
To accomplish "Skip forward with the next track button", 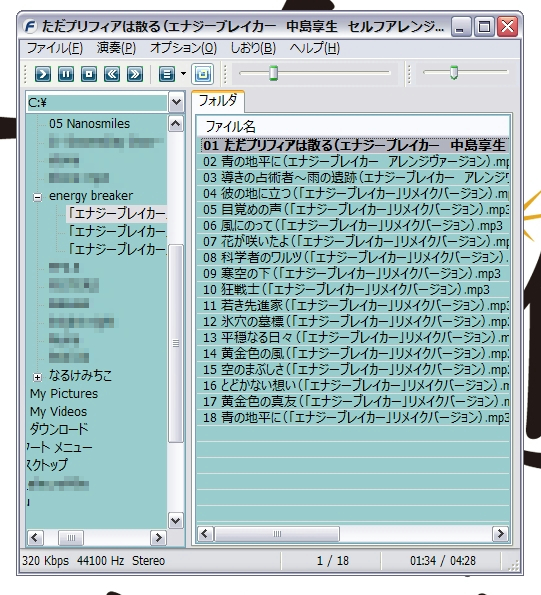I will click(135, 74).
